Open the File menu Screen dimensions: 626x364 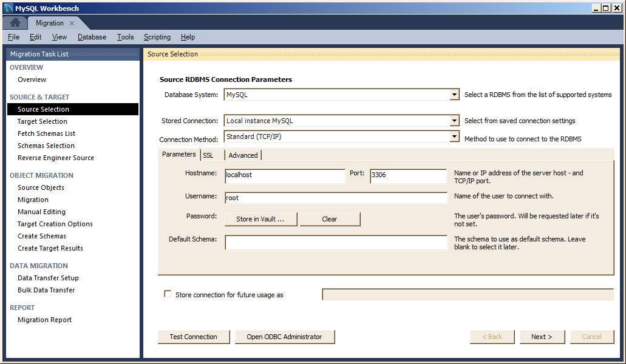(13, 37)
